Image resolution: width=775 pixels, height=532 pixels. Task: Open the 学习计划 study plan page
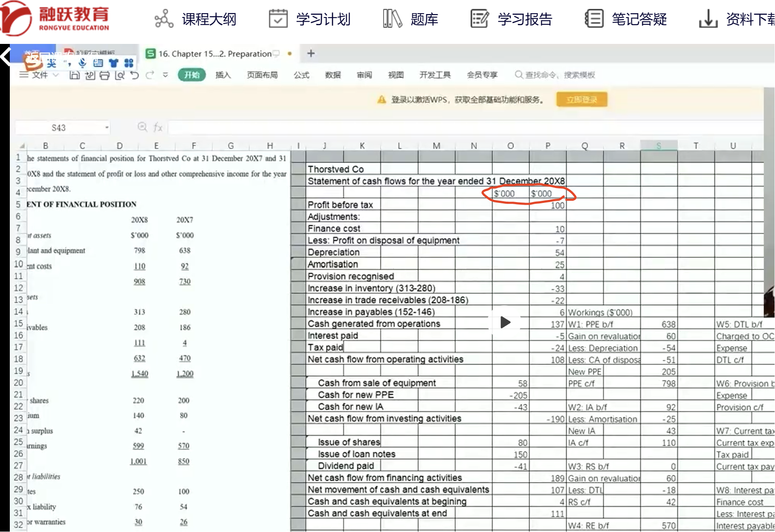pos(323,19)
